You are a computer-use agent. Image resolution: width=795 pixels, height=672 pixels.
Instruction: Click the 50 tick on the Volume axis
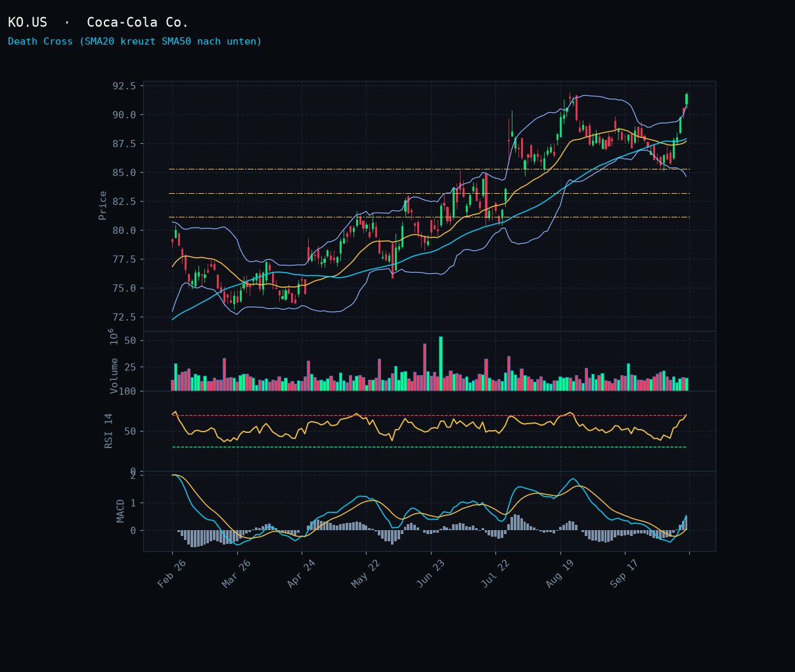pyautogui.click(x=130, y=341)
